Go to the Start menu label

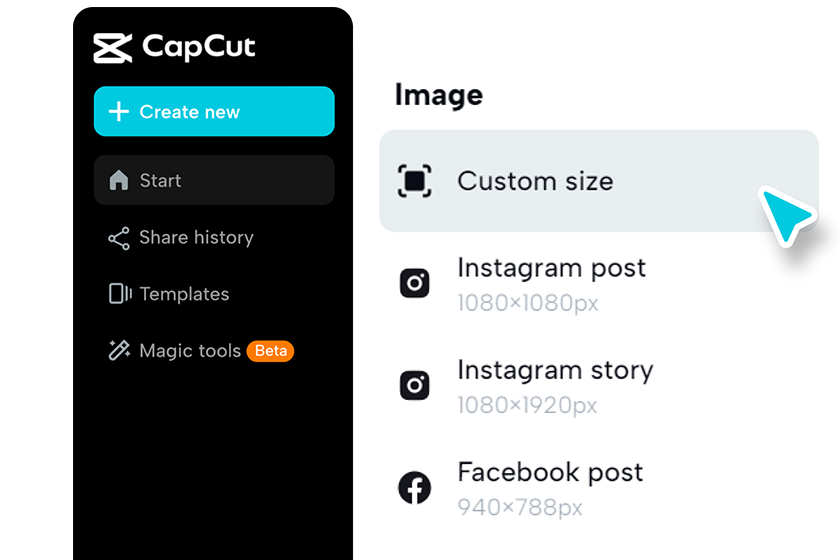pos(160,181)
